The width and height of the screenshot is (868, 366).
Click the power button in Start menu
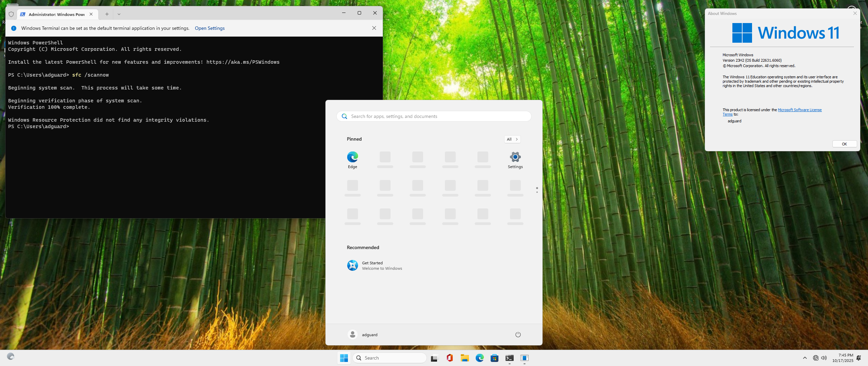pos(518,334)
